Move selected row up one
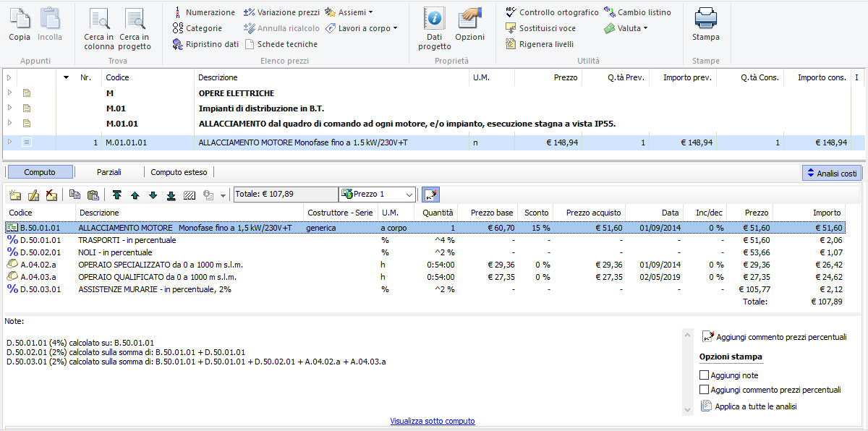Image resolution: width=868 pixels, height=431 pixels. (135, 195)
